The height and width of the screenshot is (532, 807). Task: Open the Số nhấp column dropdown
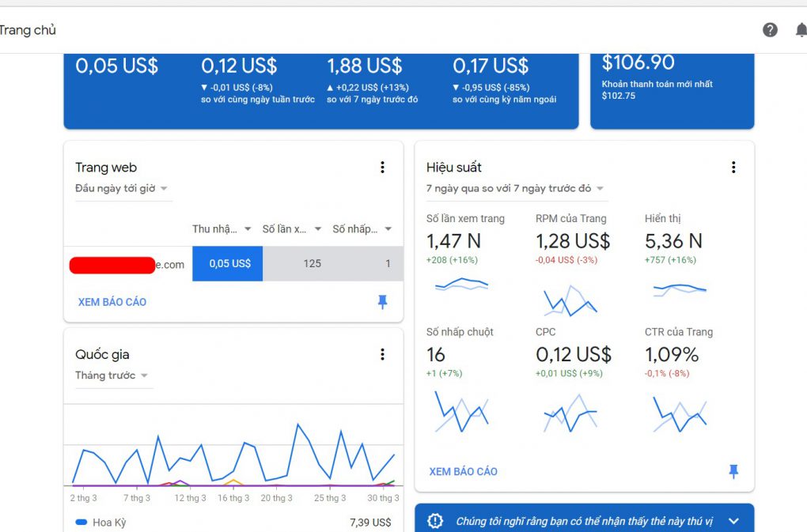pos(362,229)
